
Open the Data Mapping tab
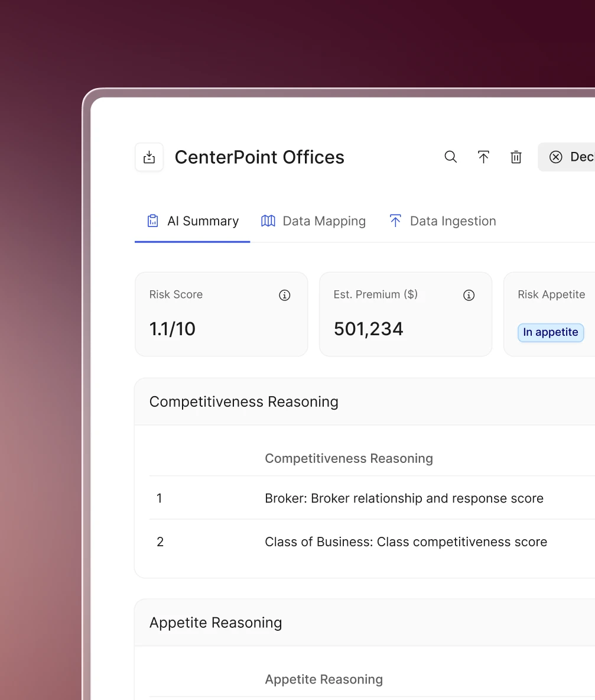[x=313, y=221]
